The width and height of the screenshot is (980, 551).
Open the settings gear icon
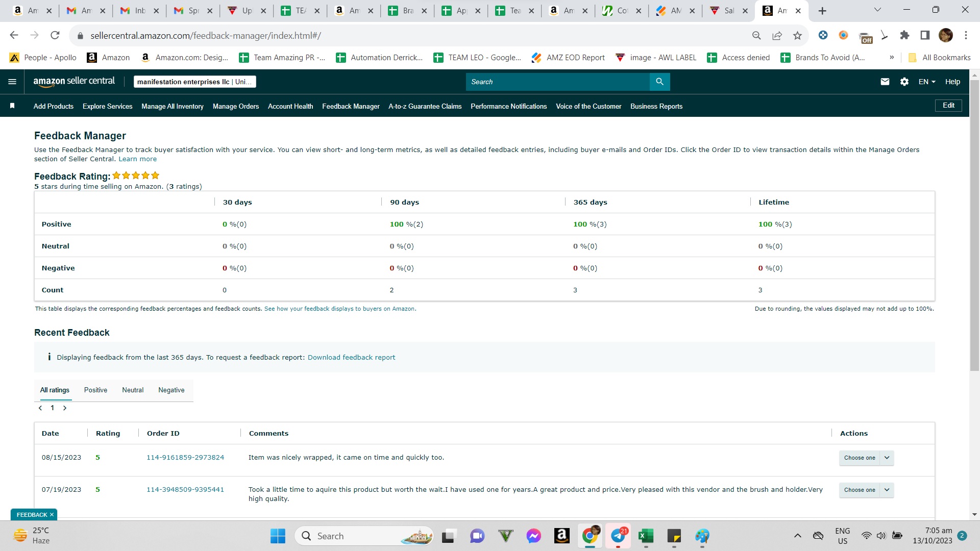tap(904, 82)
